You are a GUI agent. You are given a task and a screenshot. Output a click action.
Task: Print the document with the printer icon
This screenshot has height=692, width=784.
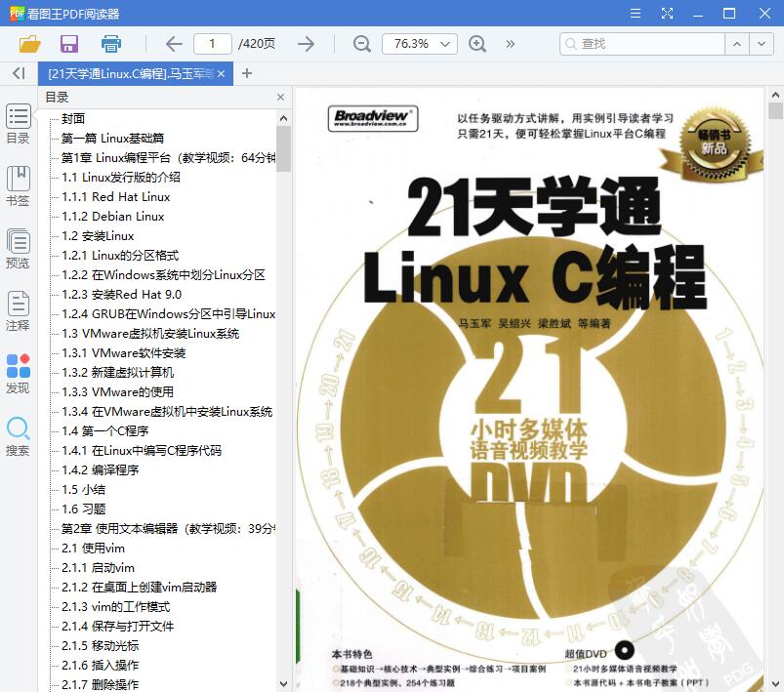(x=111, y=44)
